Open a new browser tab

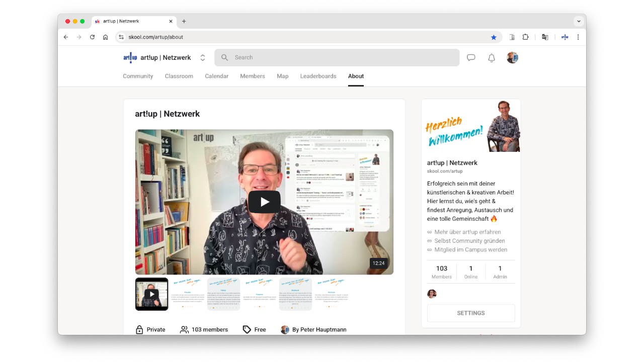tap(184, 21)
